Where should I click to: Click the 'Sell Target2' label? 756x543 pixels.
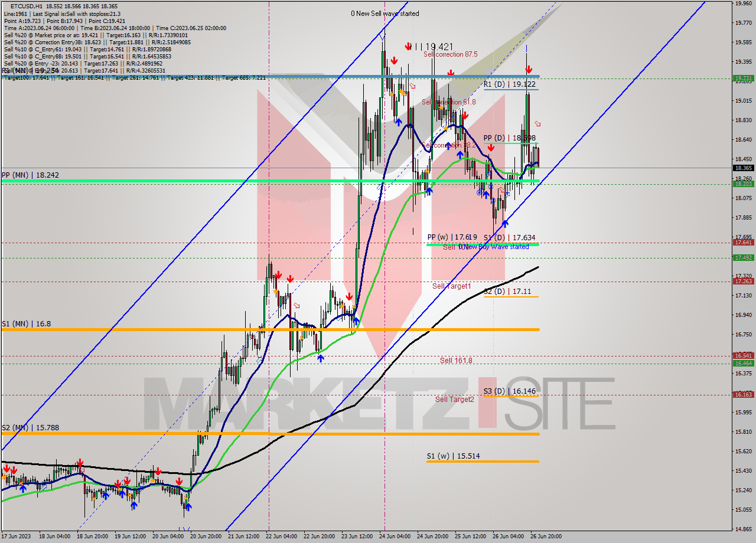pos(455,400)
